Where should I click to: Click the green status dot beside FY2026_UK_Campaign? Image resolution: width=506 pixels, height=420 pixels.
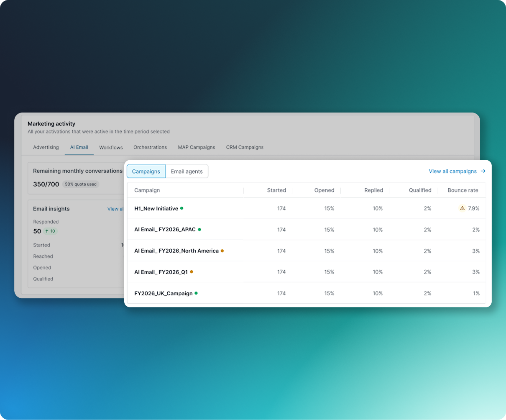196,293
